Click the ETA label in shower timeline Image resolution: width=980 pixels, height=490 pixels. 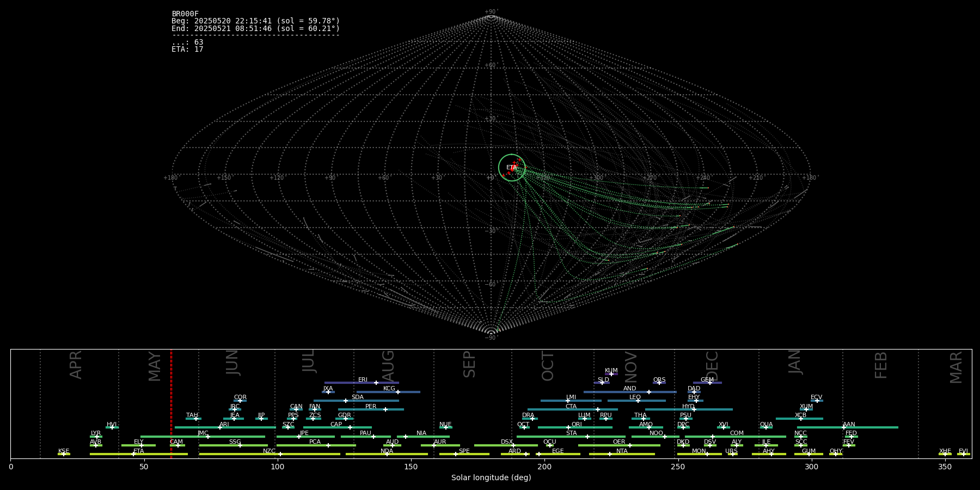point(139,451)
